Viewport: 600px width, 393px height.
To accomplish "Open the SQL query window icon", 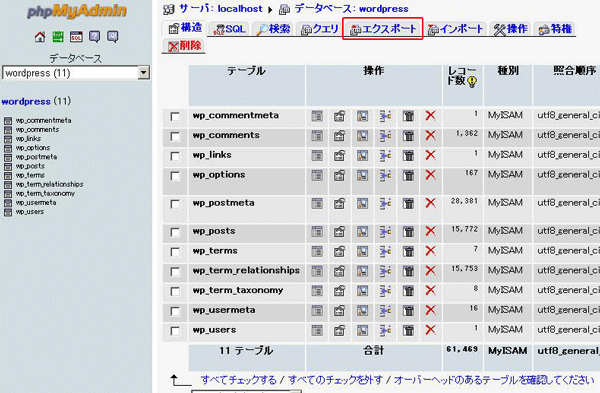I will click(76, 37).
